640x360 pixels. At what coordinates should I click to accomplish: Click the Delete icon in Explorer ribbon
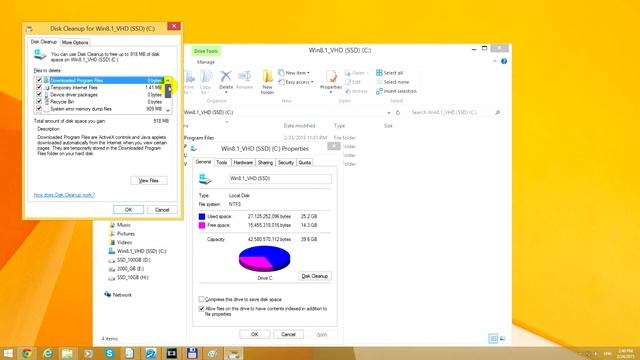[x=225, y=77]
